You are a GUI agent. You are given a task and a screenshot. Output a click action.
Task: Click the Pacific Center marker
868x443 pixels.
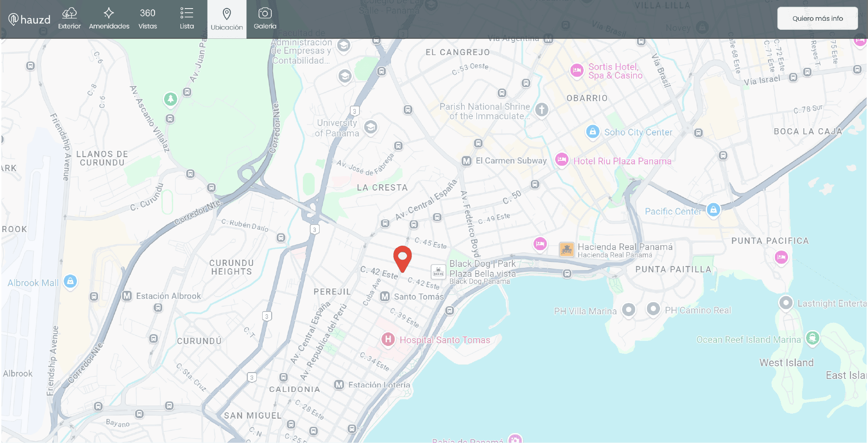tap(713, 210)
